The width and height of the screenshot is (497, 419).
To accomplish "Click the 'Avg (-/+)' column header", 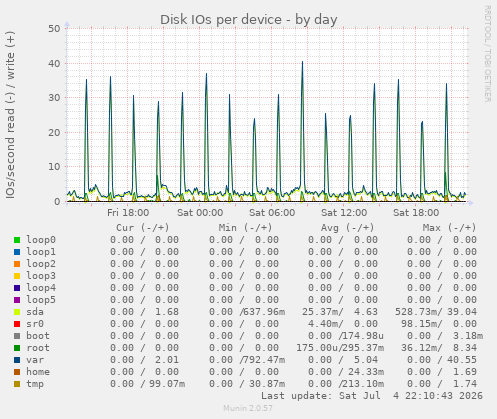I will pos(348,228).
